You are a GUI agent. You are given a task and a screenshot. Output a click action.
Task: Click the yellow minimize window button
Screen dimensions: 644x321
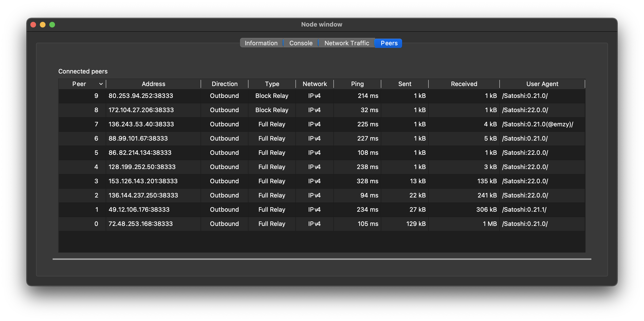(x=42, y=24)
